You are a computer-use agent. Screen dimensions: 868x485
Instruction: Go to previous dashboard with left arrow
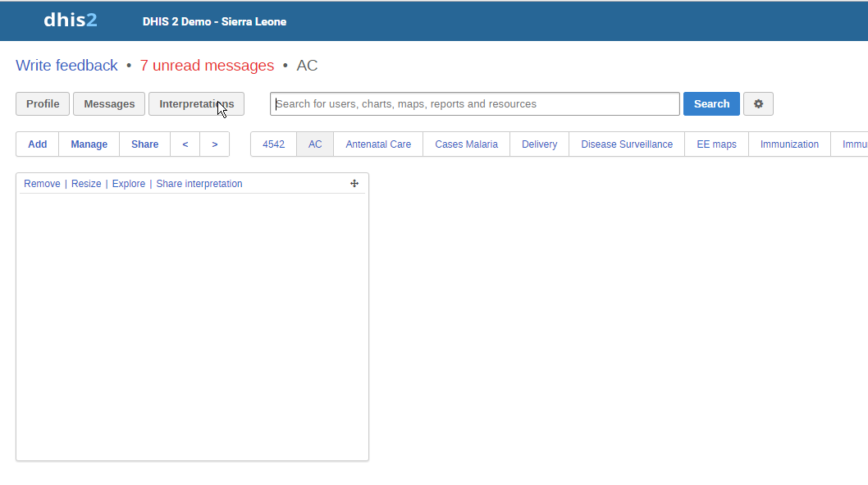pos(185,144)
